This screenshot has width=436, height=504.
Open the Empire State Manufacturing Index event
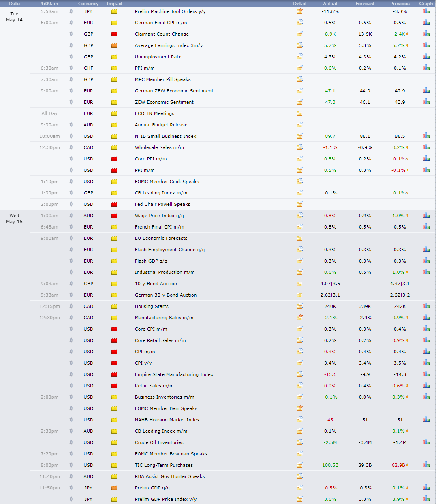pos(174,374)
